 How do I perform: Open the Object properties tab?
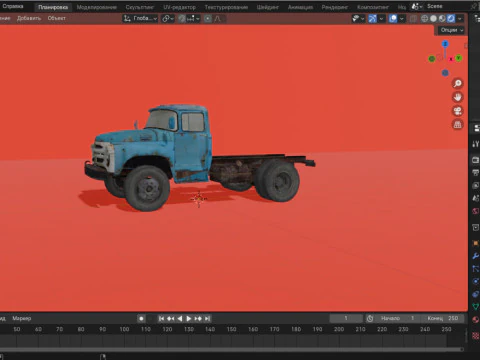[x=476, y=243]
